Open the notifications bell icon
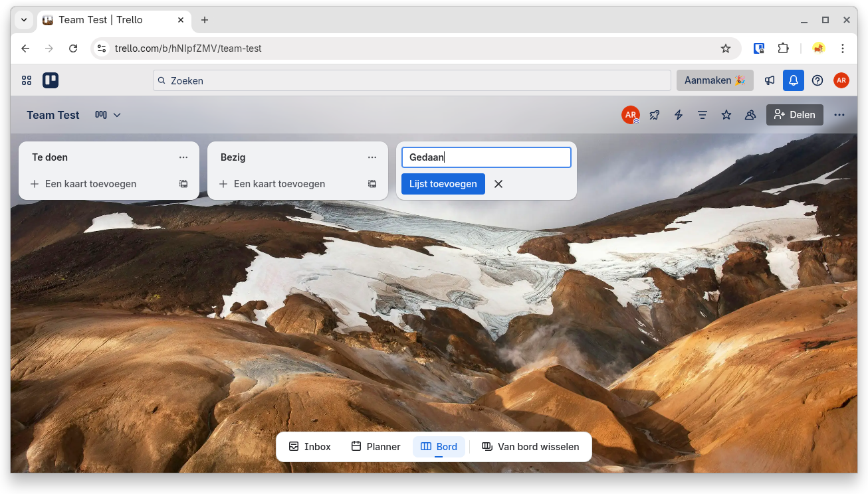This screenshot has width=868, height=494. coord(793,80)
